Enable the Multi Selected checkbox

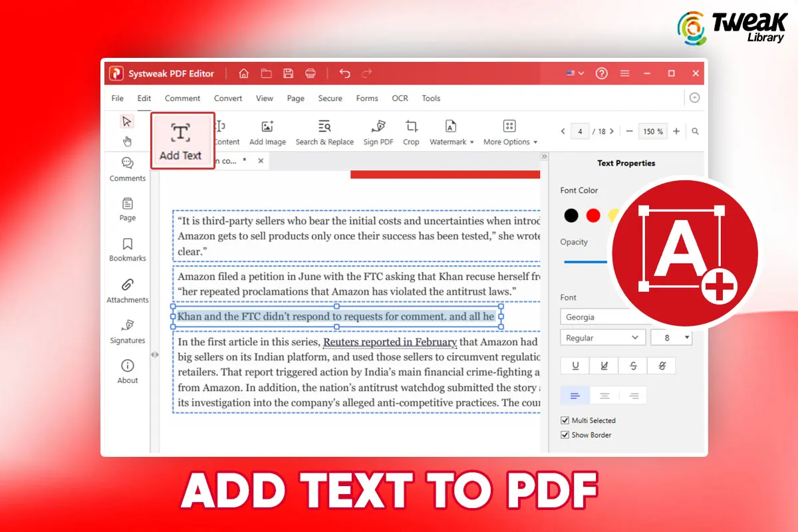tap(565, 420)
